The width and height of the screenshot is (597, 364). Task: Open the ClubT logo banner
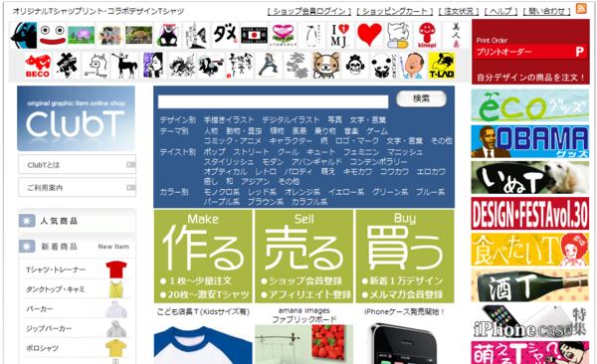[76, 118]
